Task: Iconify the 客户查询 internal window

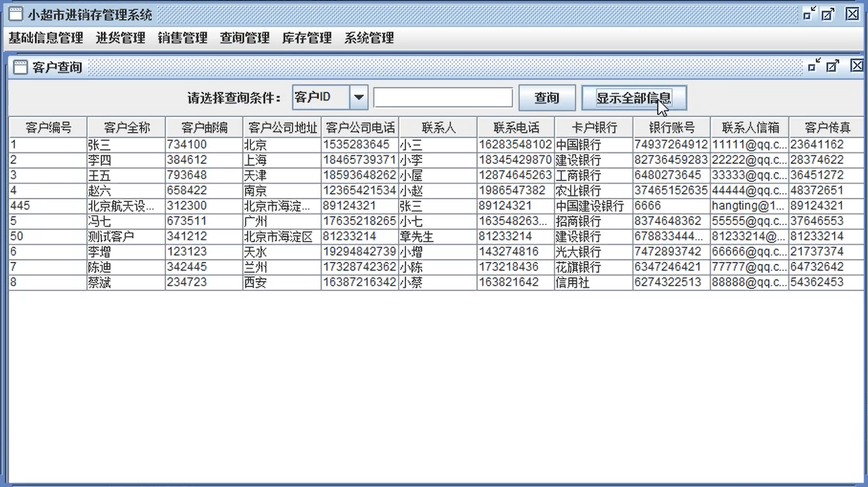Action: 814,65
